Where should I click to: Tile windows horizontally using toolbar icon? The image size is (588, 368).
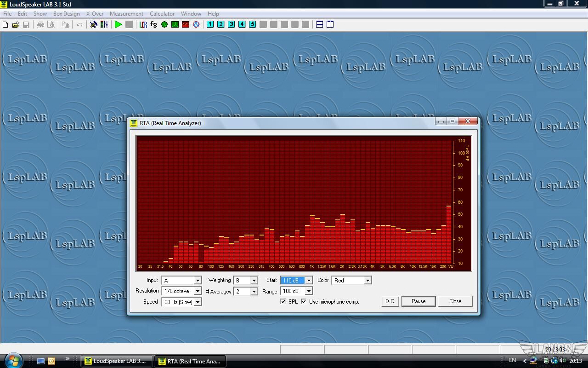coord(320,24)
